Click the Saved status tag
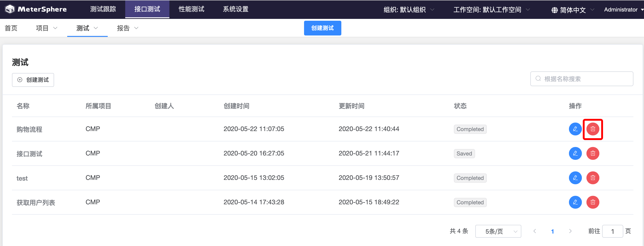 (464, 153)
